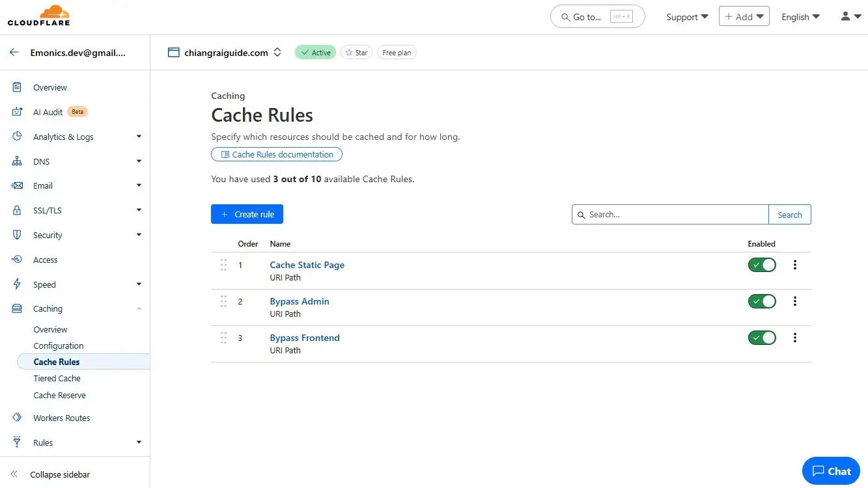Open the Support dropdown
This screenshot has width=868, height=488.
pos(687,17)
